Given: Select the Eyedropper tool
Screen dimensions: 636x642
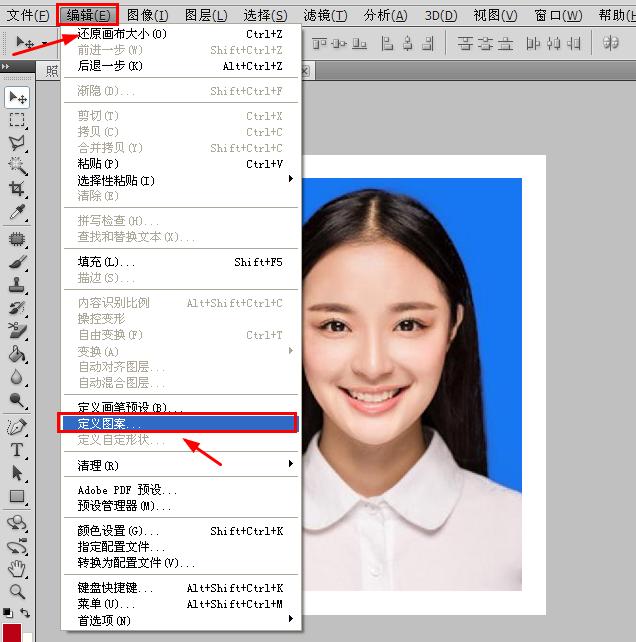Looking at the screenshot, I should point(17,212).
